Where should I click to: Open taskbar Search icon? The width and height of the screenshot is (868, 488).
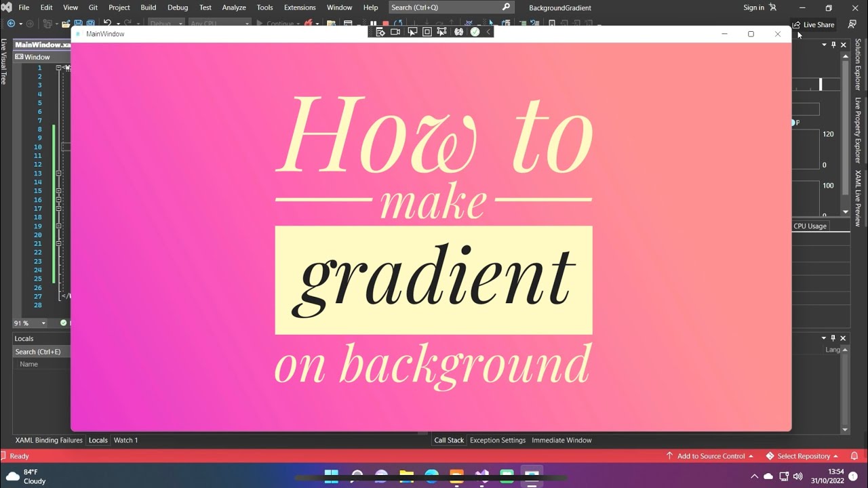(x=357, y=476)
